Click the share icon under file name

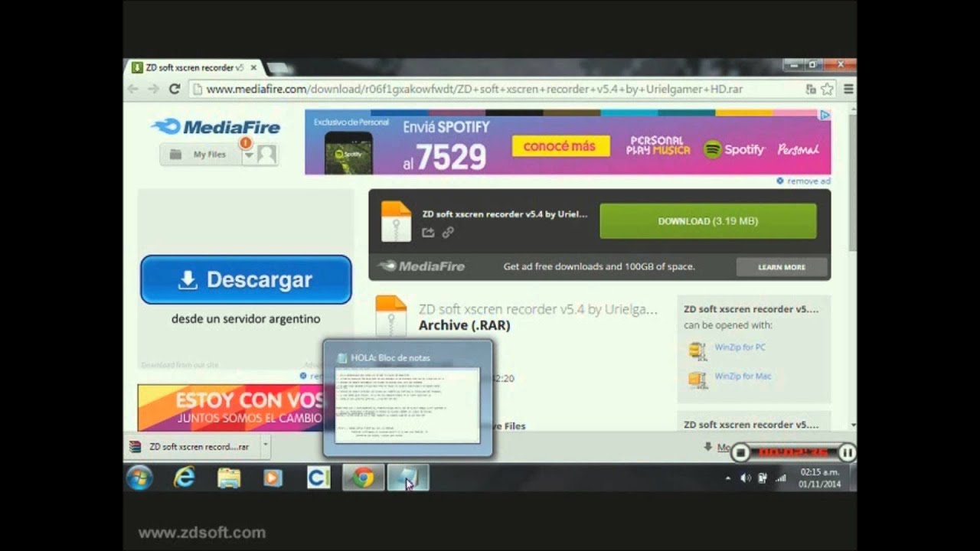click(429, 233)
